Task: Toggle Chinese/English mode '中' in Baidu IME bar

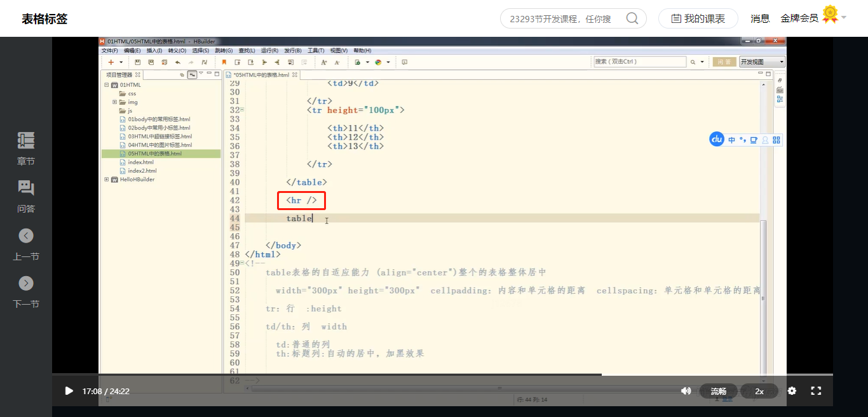Action: tap(732, 140)
